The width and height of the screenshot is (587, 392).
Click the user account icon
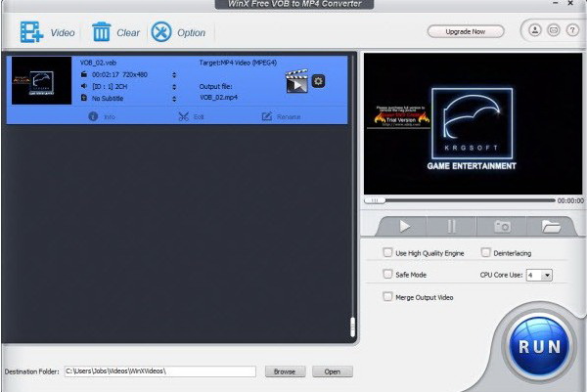(535, 30)
